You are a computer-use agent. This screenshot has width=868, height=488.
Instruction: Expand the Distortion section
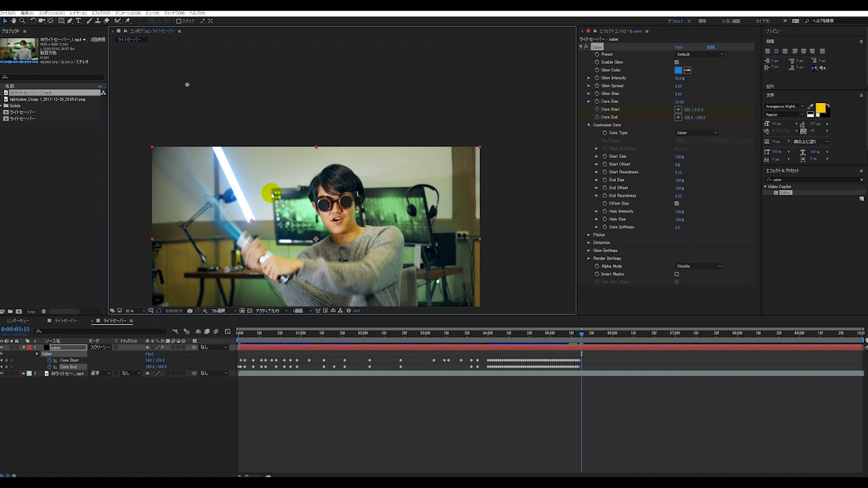tap(589, 243)
